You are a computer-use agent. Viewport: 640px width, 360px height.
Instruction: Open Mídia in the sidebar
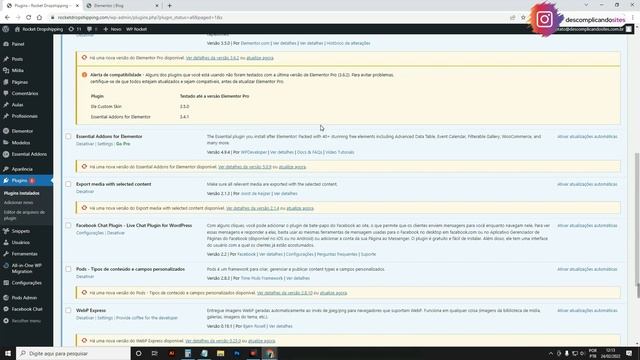point(18,71)
